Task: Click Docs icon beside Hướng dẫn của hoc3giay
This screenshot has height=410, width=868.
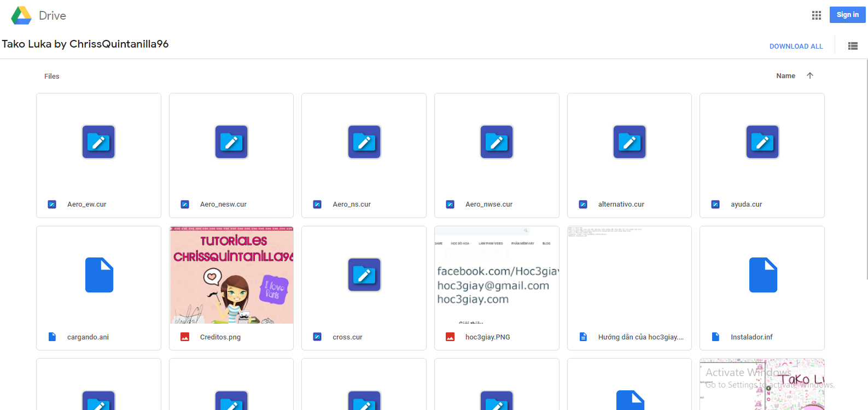Action: [x=583, y=337]
